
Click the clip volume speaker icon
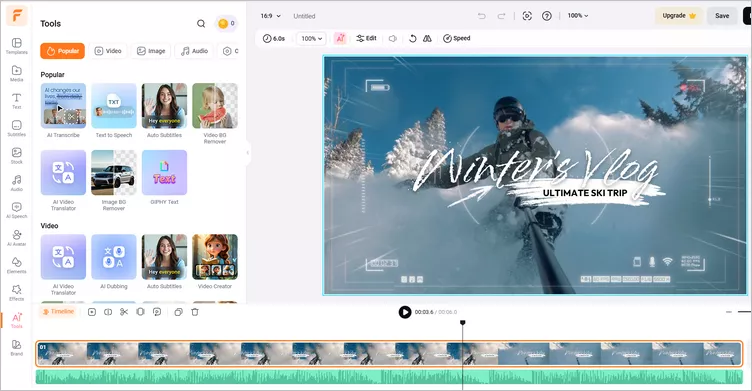[392, 38]
